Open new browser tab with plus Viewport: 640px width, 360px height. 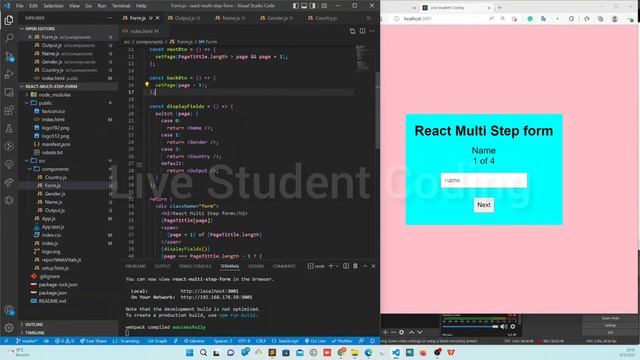pyautogui.click(x=499, y=7)
